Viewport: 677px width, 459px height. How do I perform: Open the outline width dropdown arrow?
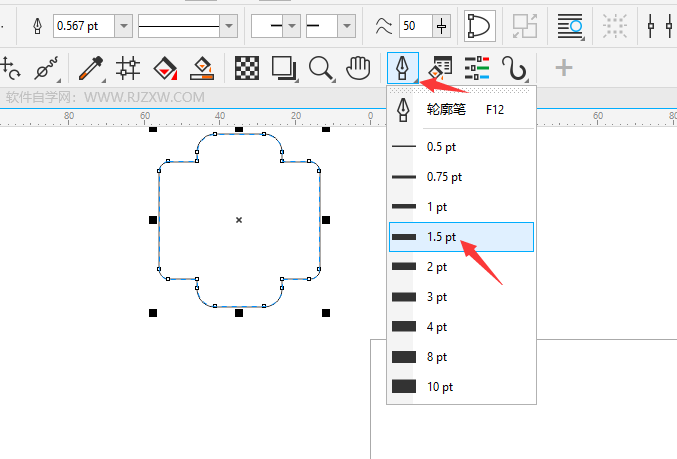[123, 26]
